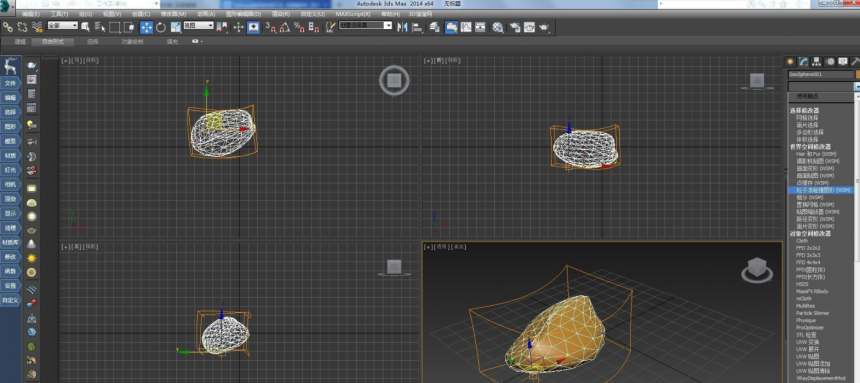
Task: Switch to 自由形式 ribbon tab
Action: [x=53, y=42]
